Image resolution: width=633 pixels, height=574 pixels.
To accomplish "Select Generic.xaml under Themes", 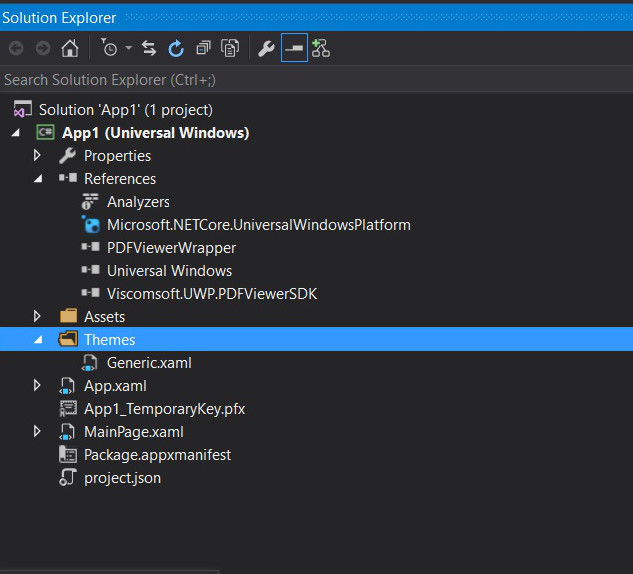I will (x=148, y=363).
